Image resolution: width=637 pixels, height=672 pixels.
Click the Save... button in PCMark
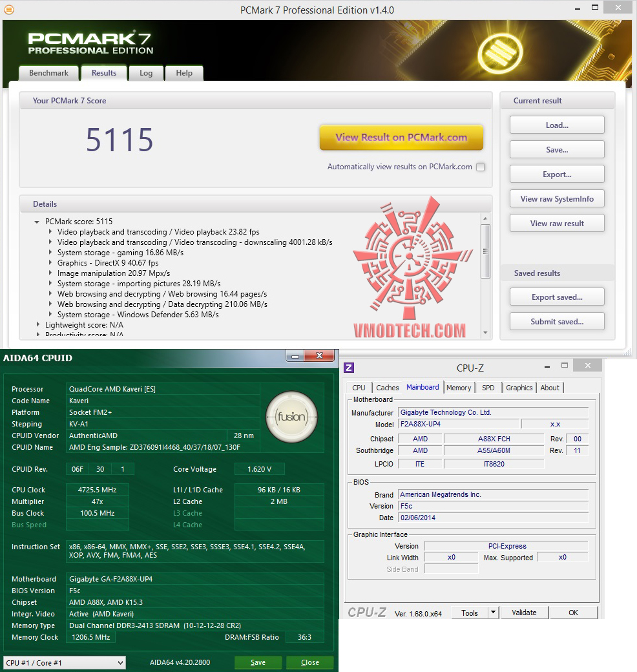tap(557, 149)
